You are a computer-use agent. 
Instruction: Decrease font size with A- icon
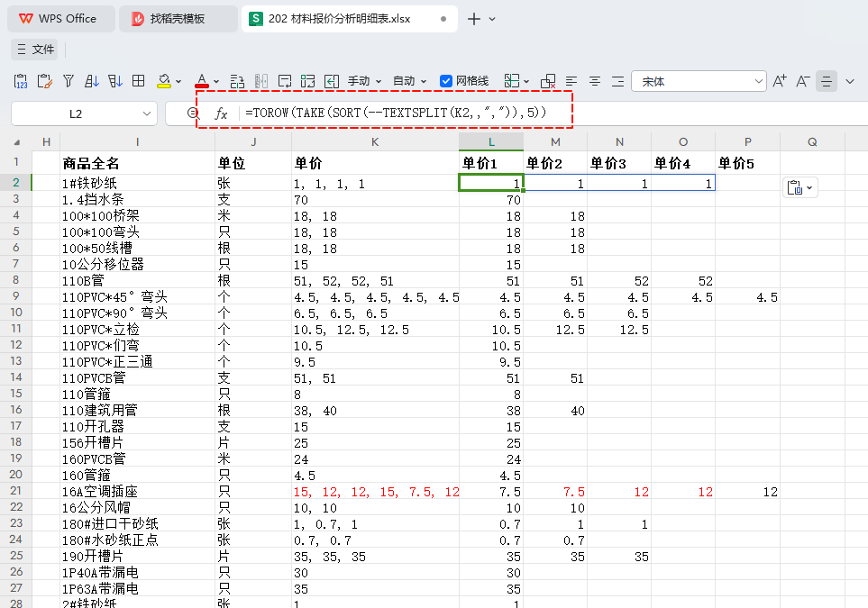pos(803,81)
